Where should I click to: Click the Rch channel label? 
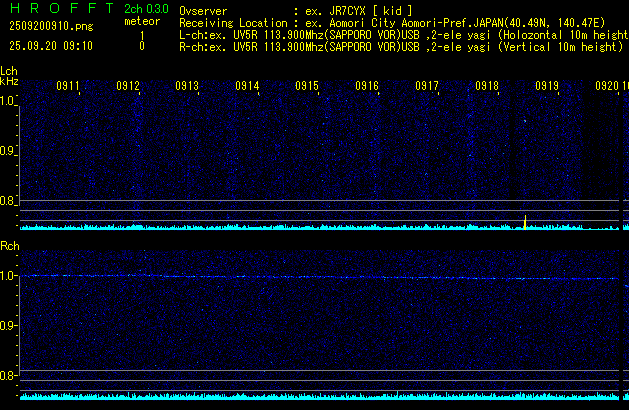click(9, 245)
